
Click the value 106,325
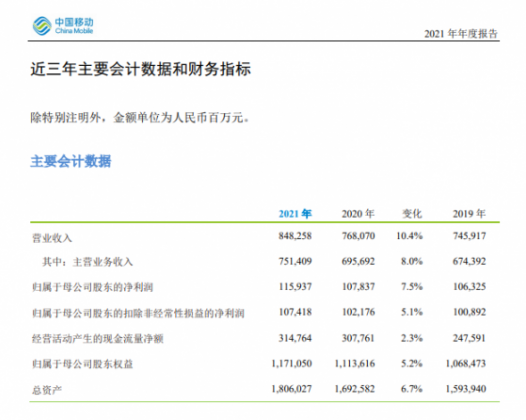point(469,286)
